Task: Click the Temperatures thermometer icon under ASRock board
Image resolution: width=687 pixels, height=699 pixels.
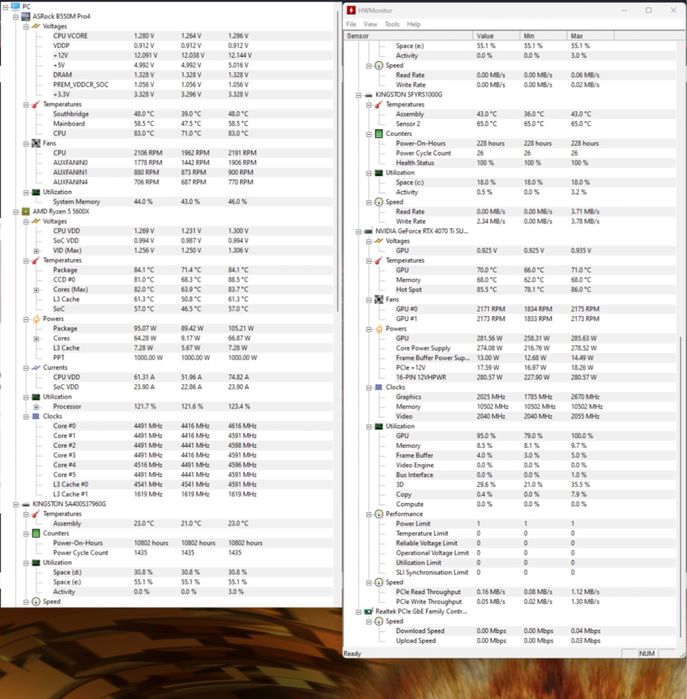Action: tap(36, 104)
